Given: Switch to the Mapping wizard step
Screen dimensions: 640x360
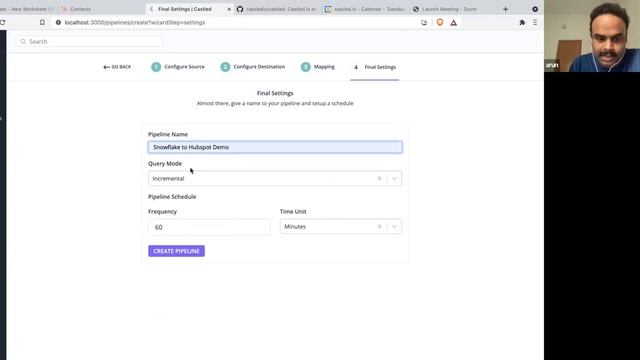Looking at the screenshot, I should pos(318,67).
